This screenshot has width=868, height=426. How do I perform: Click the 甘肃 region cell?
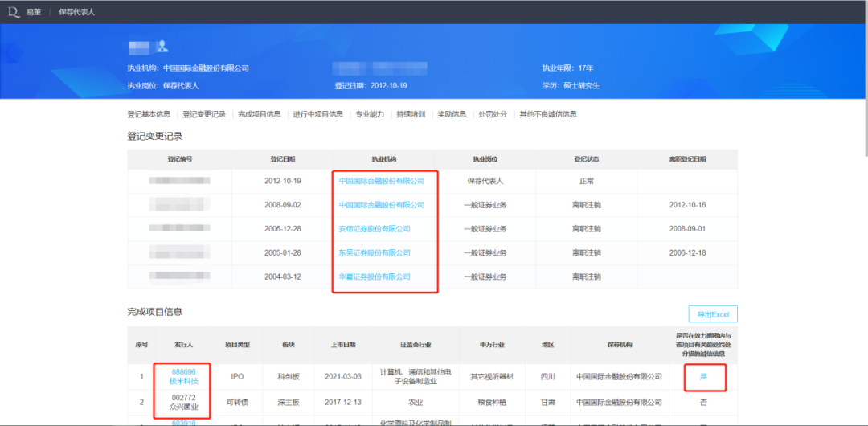[x=547, y=402]
